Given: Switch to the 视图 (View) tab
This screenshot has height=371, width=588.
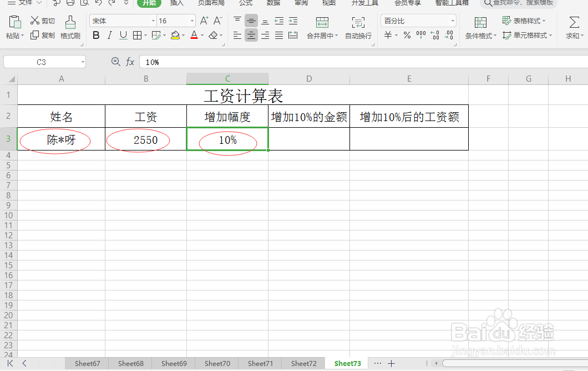Looking at the screenshot, I should pyautogui.click(x=329, y=3).
